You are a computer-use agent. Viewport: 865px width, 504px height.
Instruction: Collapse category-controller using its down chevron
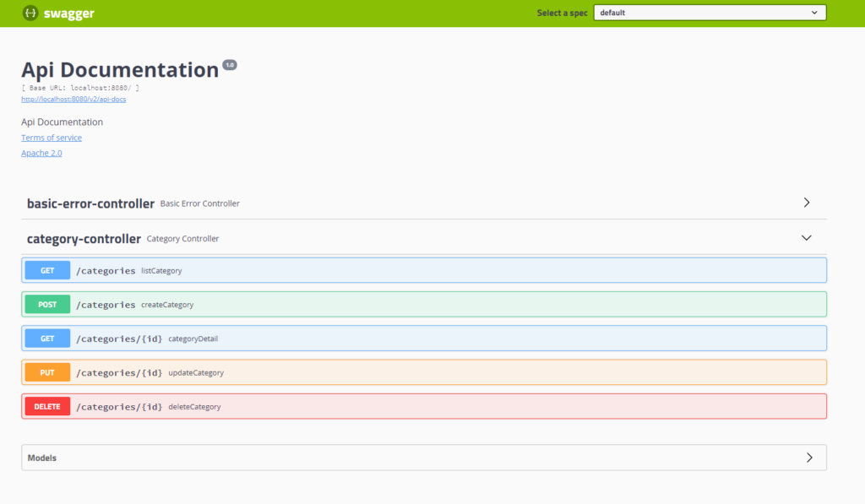tap(806, 238)
